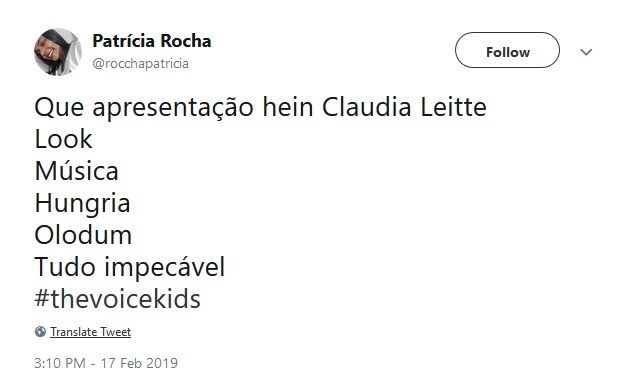The width and height of the screenshot is (626, 384).
Task: Click the Look line in the tweet
Action: pos(63,139)
